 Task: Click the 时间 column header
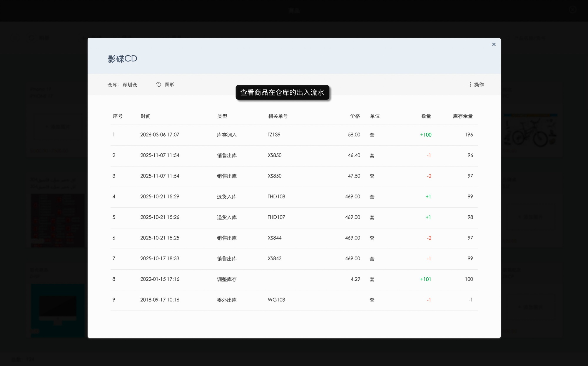click(x=146, y=116)
